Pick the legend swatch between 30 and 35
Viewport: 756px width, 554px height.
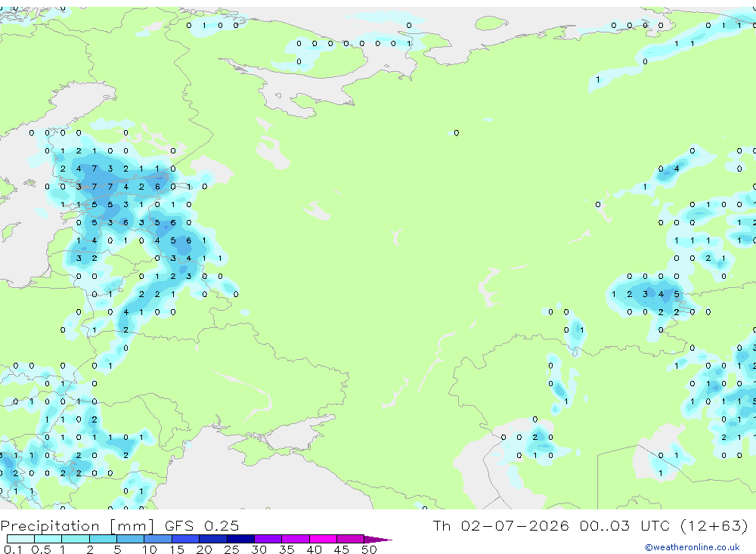(268, 539)
